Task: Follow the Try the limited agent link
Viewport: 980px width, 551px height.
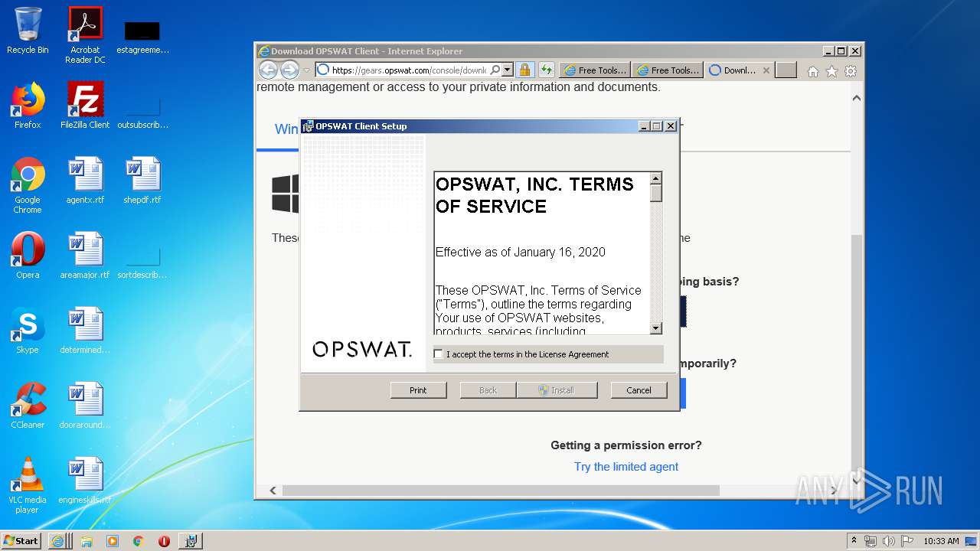Action: click(626, 467)
